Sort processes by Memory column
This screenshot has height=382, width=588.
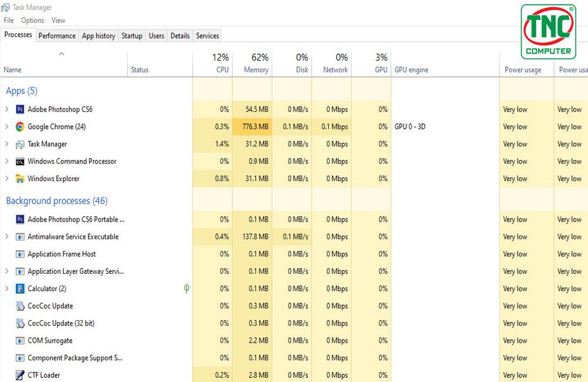252,63
